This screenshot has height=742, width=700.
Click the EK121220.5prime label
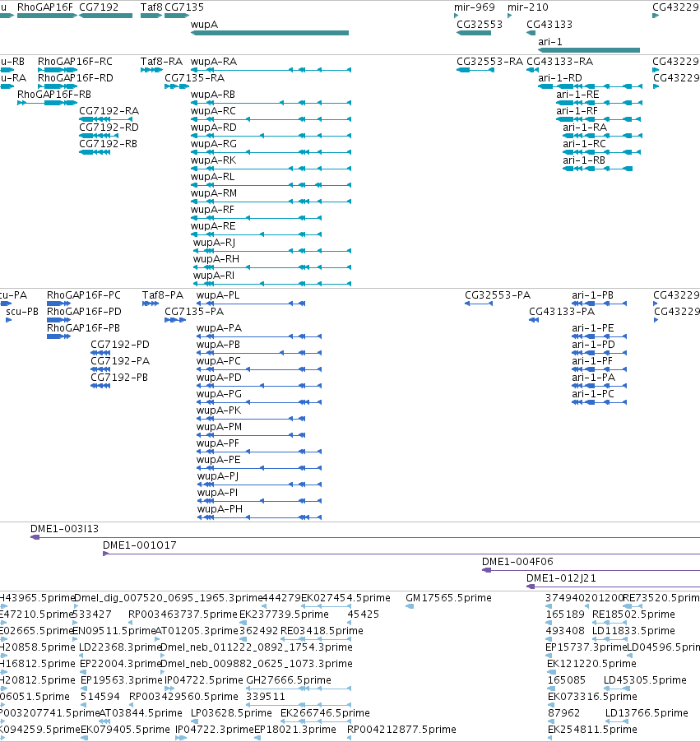pyautogui.click(x=591, y=664)
